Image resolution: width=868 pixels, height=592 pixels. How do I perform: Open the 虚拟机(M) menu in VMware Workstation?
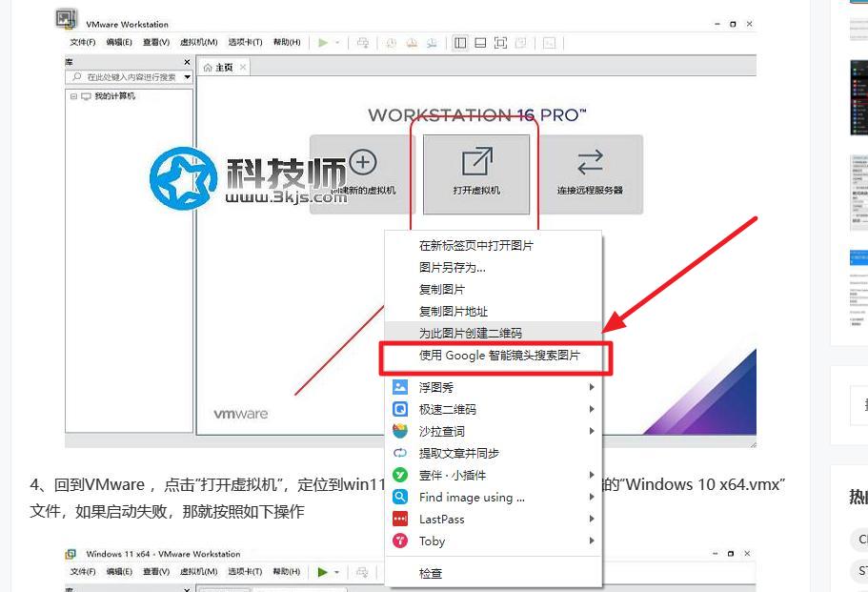click(x=199, y=42)
